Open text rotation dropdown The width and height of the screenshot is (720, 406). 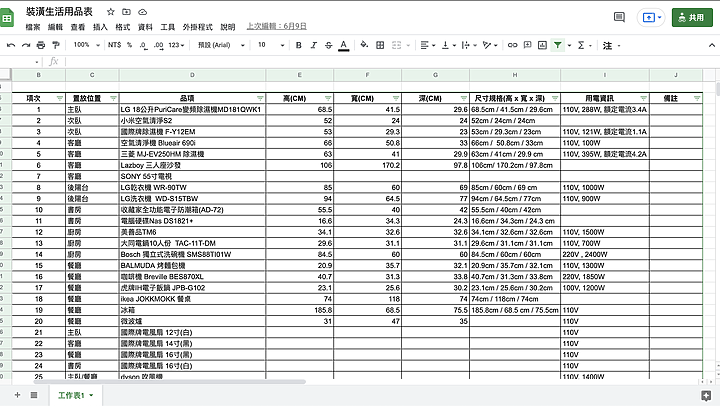pyautogui.click(x=490, y=45)
